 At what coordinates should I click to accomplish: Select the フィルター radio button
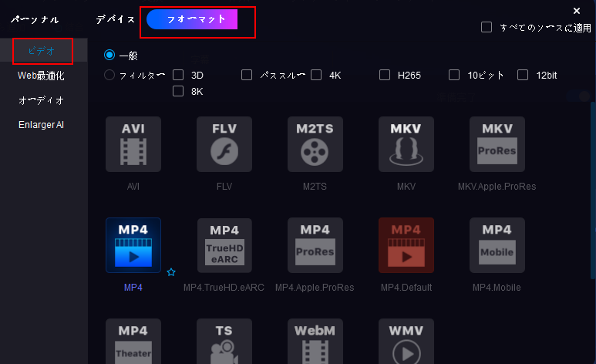click(x=109, y=75)
